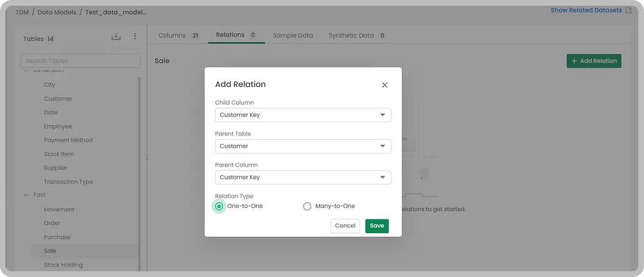Go to TDM breadcrumb
This screenshot has height=277, width=644.
[22, 12]
